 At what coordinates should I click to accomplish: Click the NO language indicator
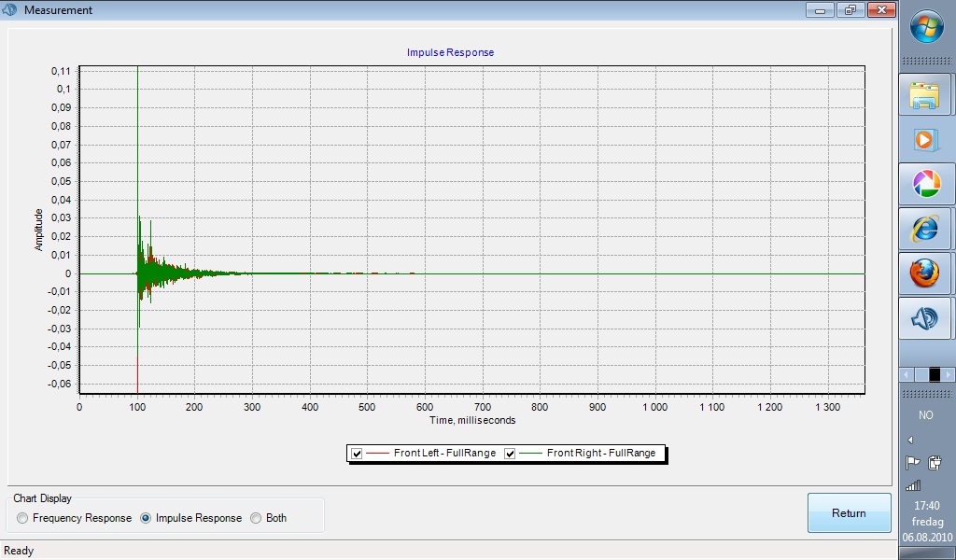[926, 415]
